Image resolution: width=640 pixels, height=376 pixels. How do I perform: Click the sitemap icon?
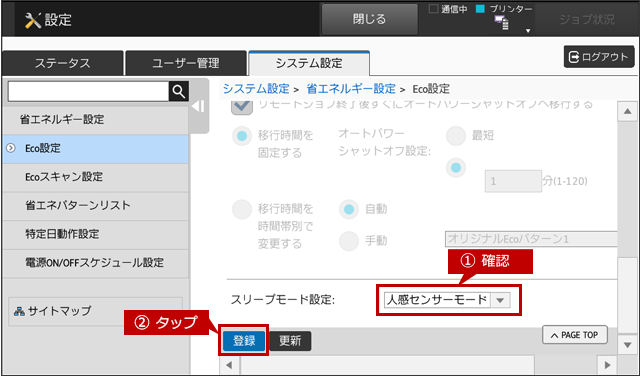[19, 311]
